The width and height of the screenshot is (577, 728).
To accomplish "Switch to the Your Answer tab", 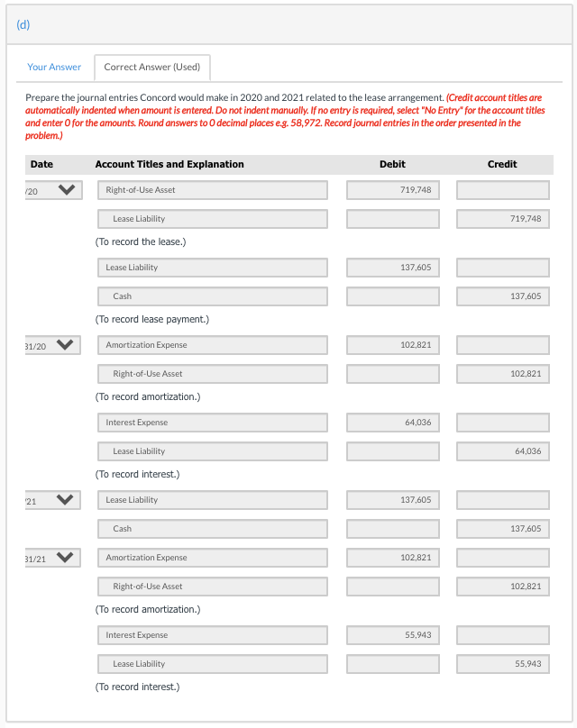I will point(54,67).
